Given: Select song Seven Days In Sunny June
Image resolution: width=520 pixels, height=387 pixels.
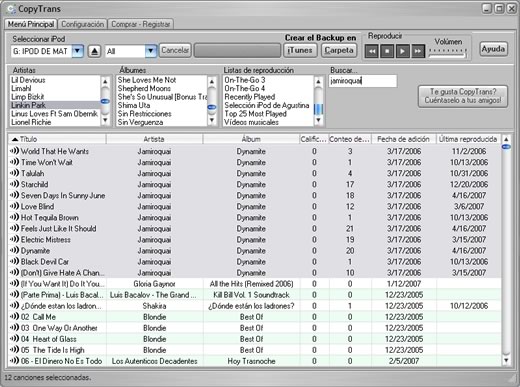Looking at the screenshot, I should pos(254,195).
